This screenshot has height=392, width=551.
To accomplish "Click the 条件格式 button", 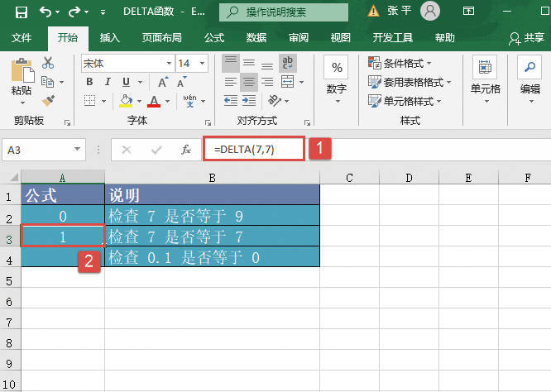I will pyautogui.click(x=409, y=63).
